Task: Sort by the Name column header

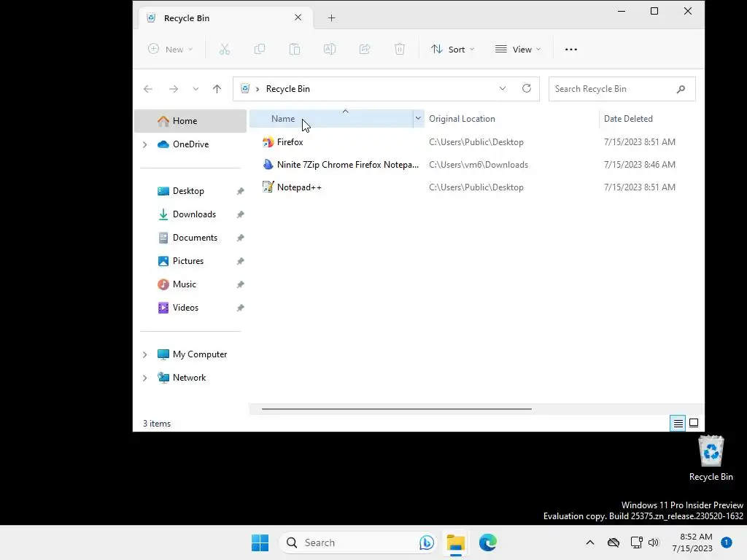Action: tap(331, 119)
